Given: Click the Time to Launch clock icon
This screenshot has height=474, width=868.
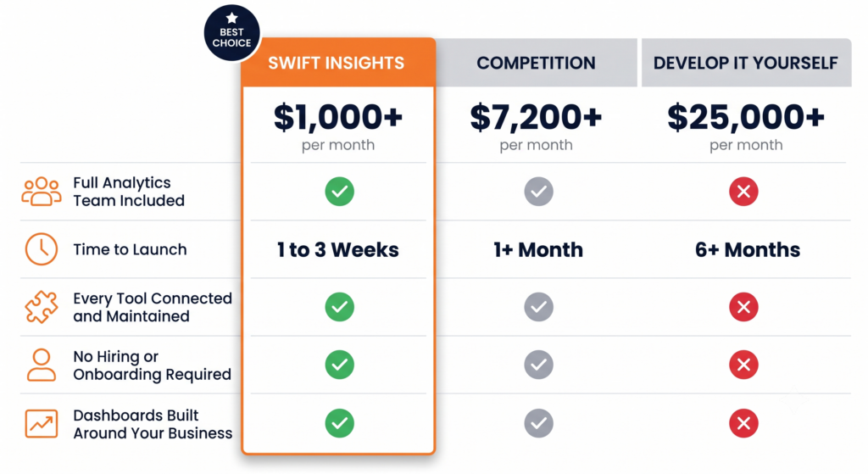Looking at the screenshot, I should click(x=42, y=249).
